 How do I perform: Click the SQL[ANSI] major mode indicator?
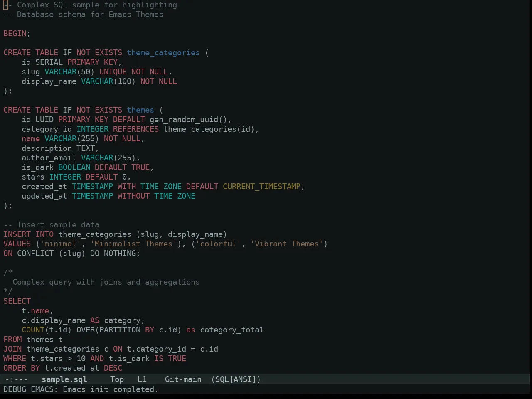[236, 379]
